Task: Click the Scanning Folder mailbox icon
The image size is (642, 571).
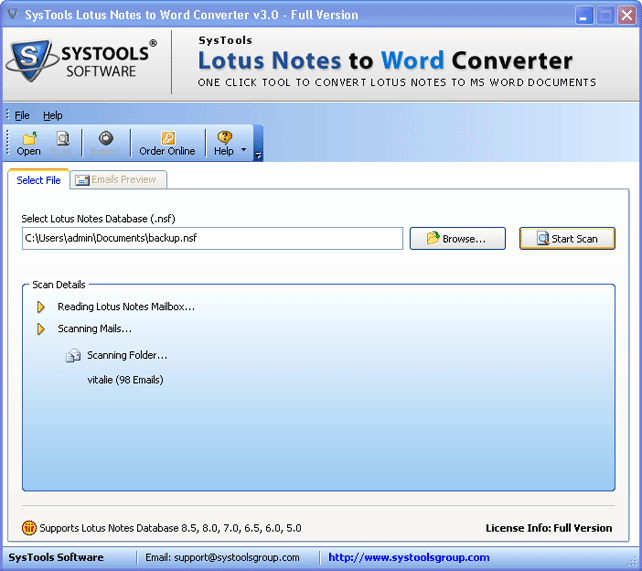Action: pos(73,355)
